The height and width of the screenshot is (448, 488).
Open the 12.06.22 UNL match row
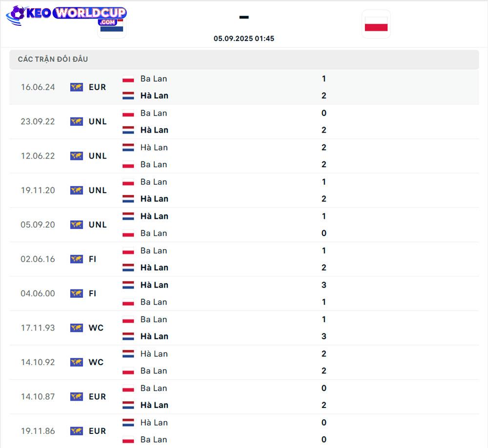click(x=244, y=156)
